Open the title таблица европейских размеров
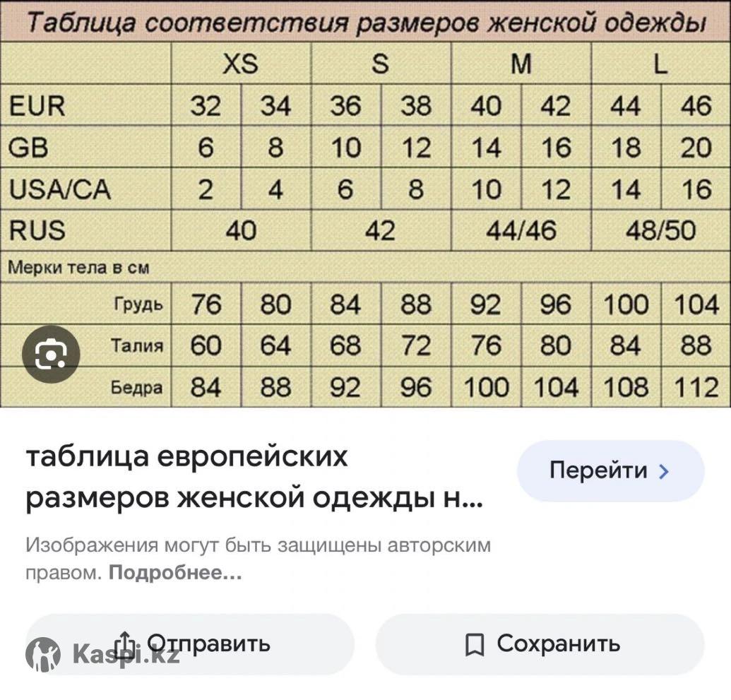 coord(254,477)
